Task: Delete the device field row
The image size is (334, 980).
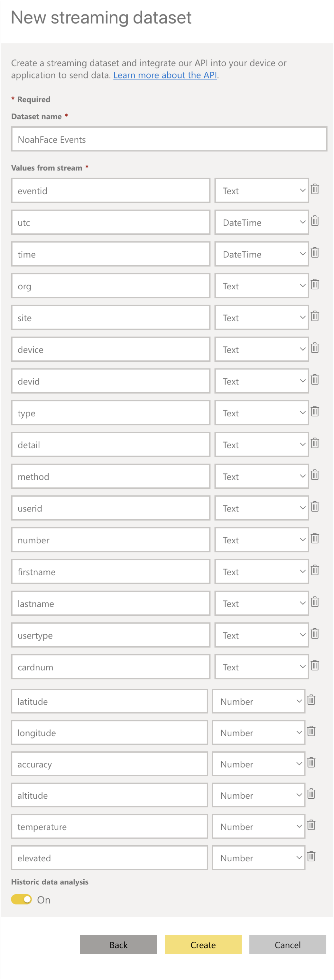Action: click(x=315, y=348)
